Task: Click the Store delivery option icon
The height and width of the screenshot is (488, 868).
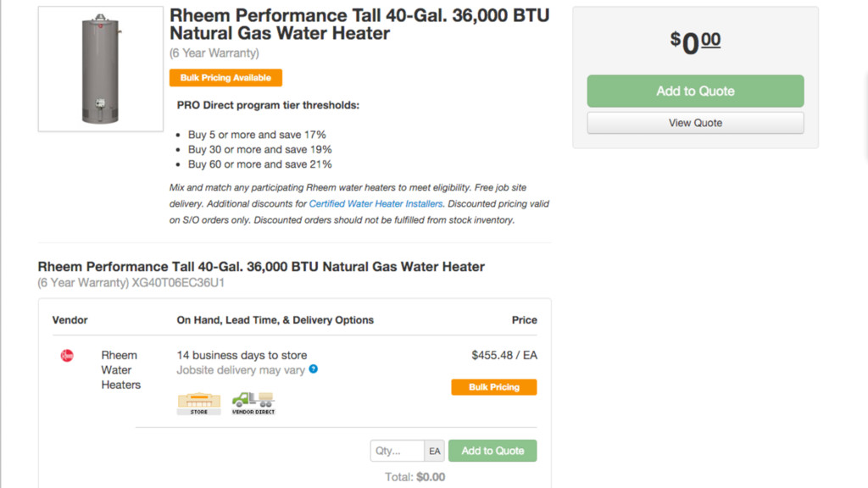Action: tap(198, 403)
